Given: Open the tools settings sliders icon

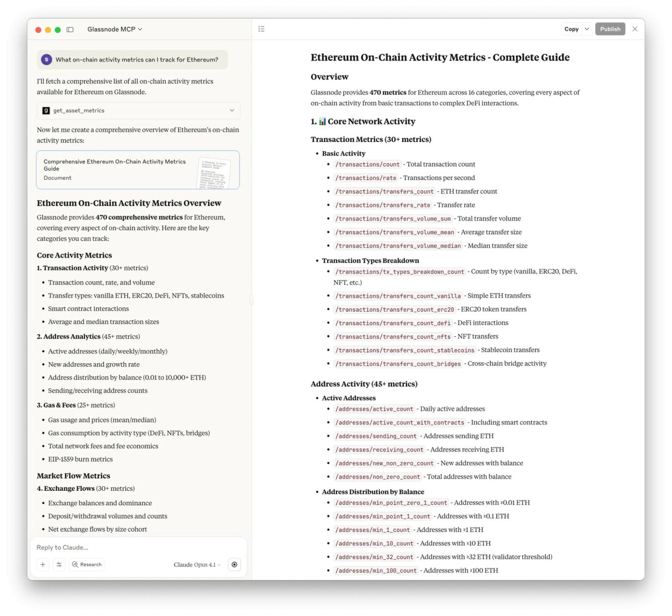Looking at the screenshot, I should click(x=59, y=565).
